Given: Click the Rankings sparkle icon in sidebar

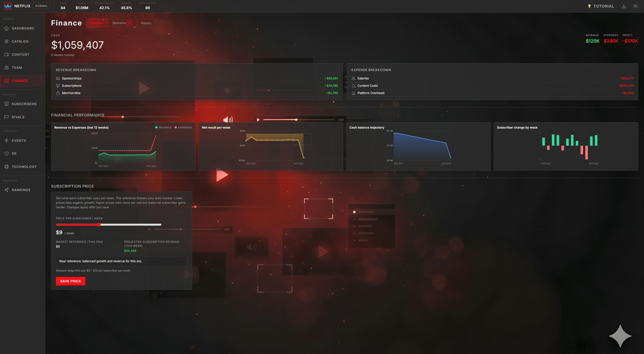Looking at the screenshot, I should coord(7,190).
